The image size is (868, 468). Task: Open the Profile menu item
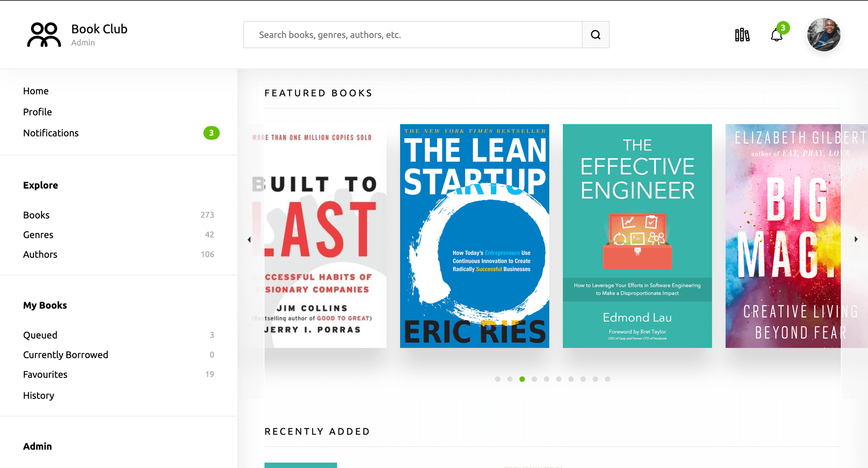(x=38, y=112)
